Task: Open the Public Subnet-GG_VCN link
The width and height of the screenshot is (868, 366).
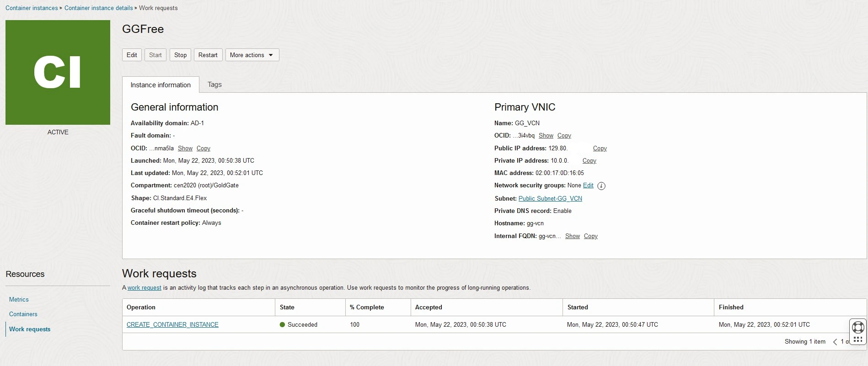Action: pos(550,199)
